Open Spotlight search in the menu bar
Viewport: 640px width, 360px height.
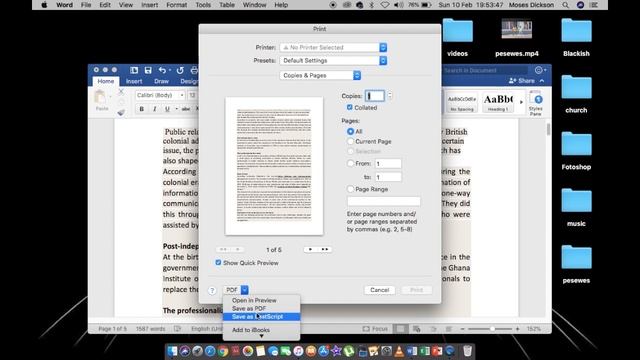coord(565,5)
